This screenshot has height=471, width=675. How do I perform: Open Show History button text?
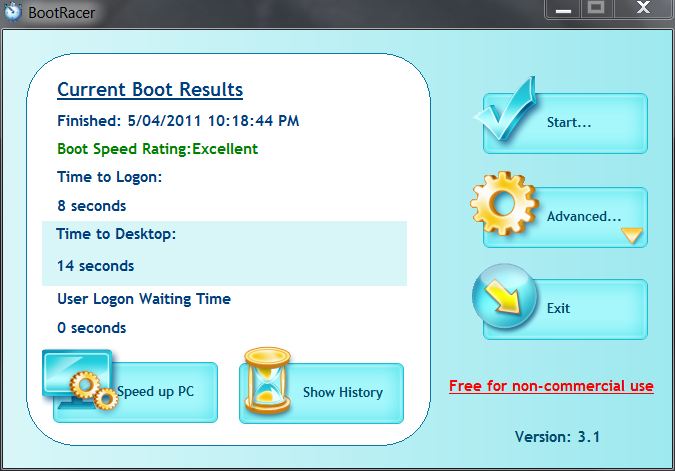click(x=343, y=392)
